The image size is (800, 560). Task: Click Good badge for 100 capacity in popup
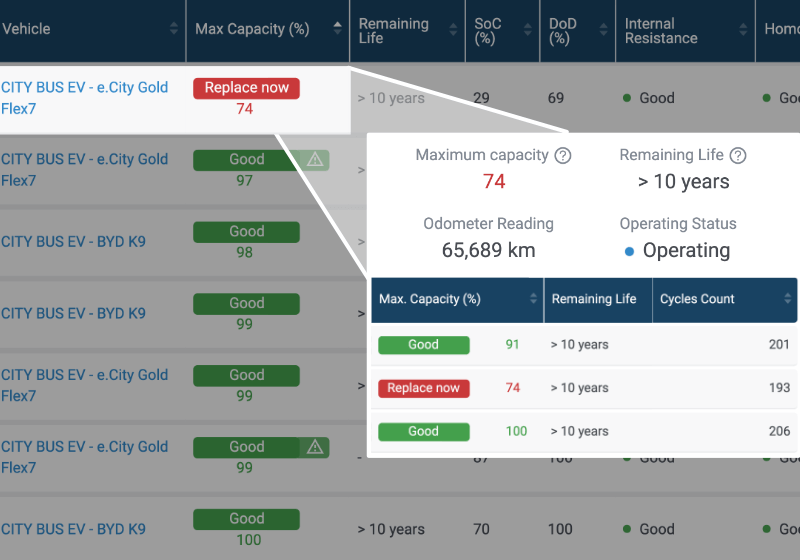coord(423,431)
